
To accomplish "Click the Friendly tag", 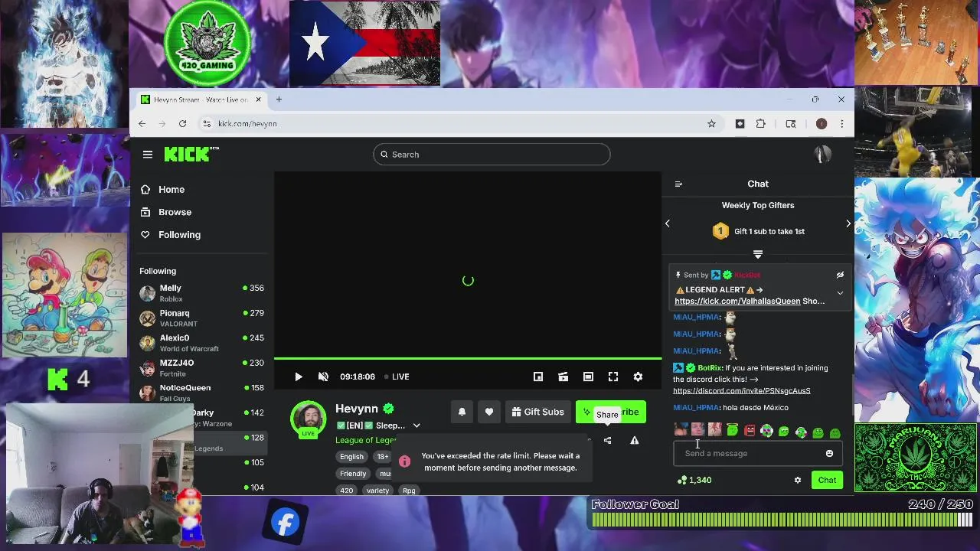I will [353, 474].
